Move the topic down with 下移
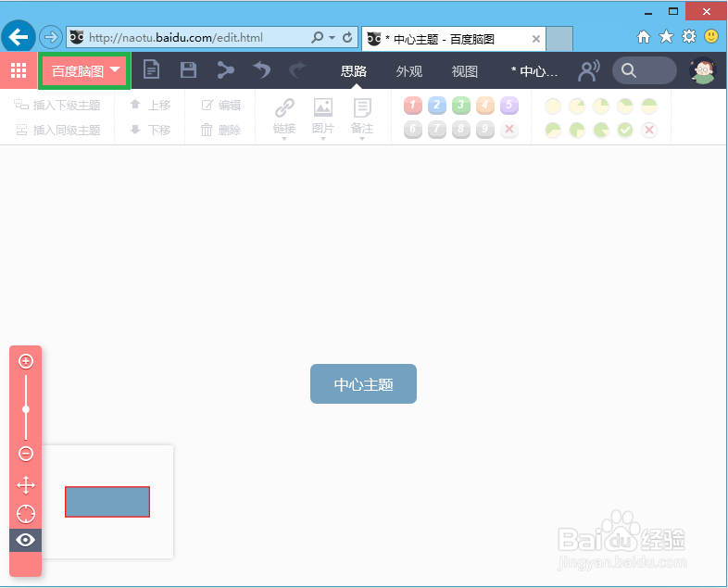Image resolution: width=728 pixels, height=588 pixels. 150,130
